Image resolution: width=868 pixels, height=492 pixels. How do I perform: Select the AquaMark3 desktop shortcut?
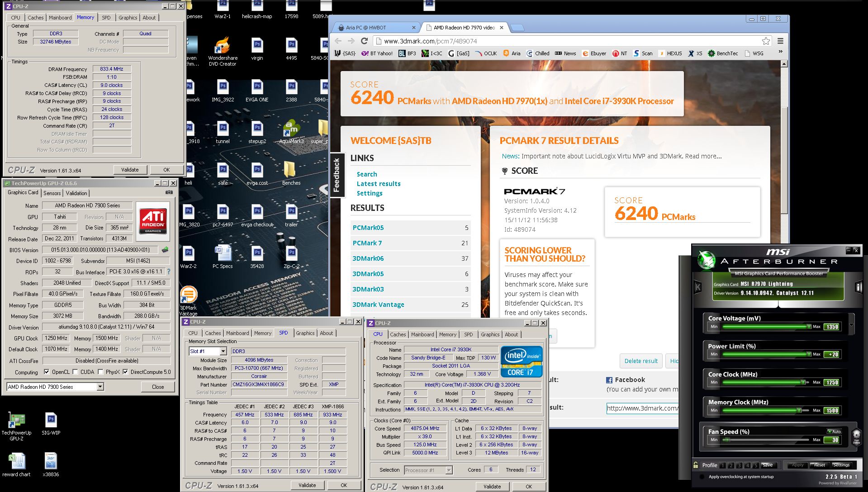point(291,132)
